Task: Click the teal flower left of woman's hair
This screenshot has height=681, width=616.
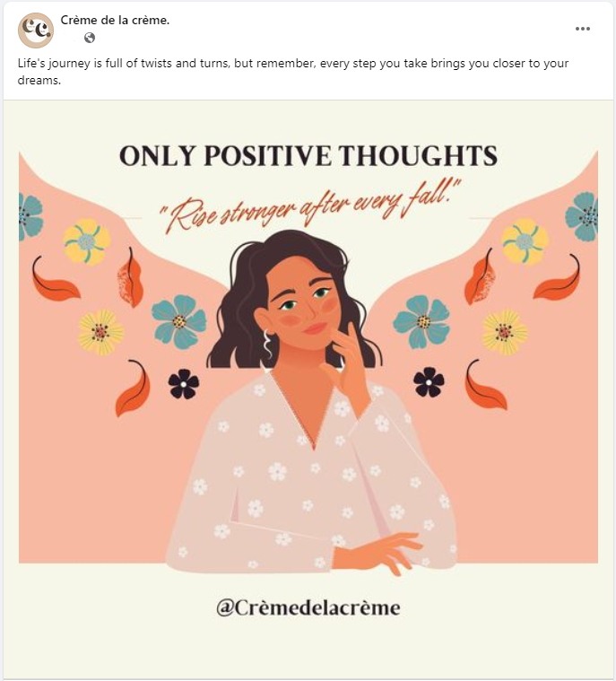Action: [x=178, y=321]
